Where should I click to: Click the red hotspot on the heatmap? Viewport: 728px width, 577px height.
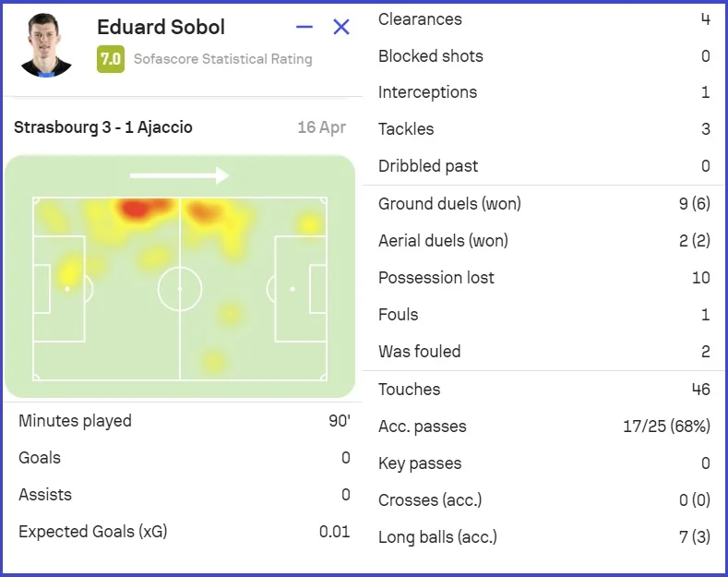pyautogui.click(x=136, y=209)
